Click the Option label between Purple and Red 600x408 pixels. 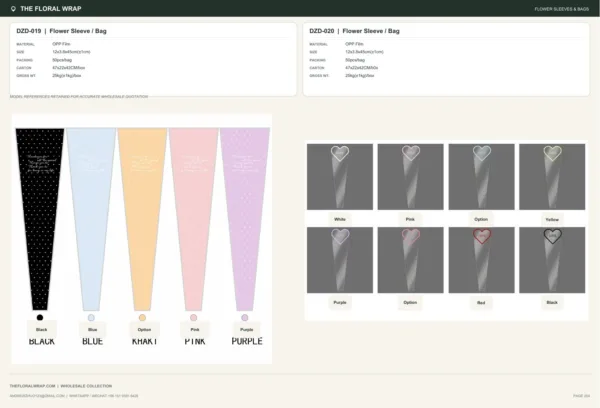click(410, 302)
